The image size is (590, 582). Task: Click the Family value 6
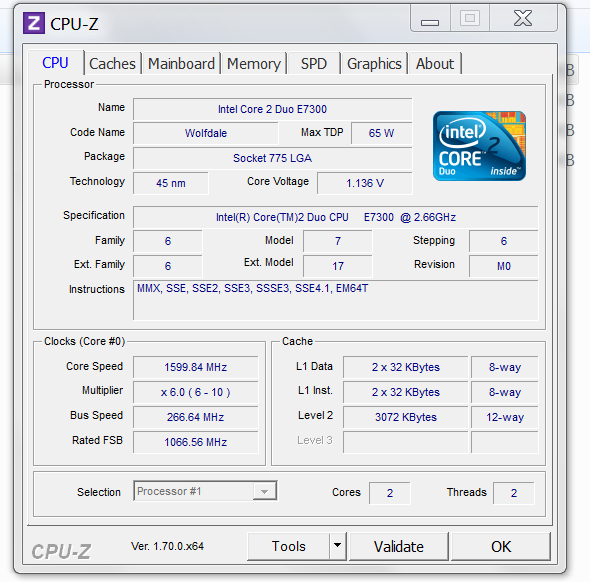pyautogui.click(x=168, y=241)
